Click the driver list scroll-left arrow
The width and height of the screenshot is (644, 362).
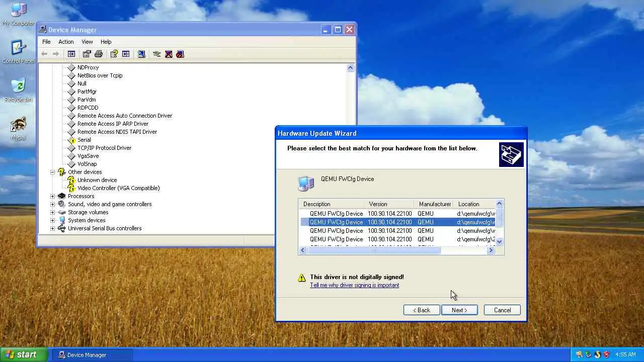(303, 250)
